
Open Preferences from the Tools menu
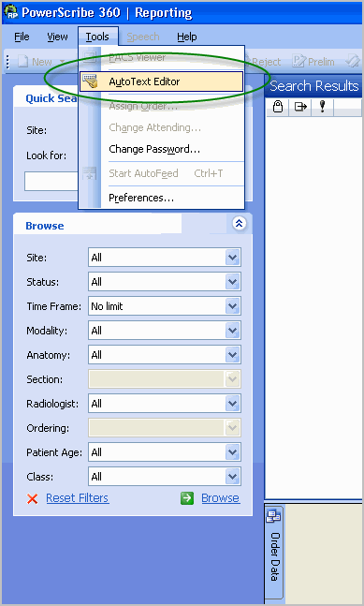coord(141,198)
